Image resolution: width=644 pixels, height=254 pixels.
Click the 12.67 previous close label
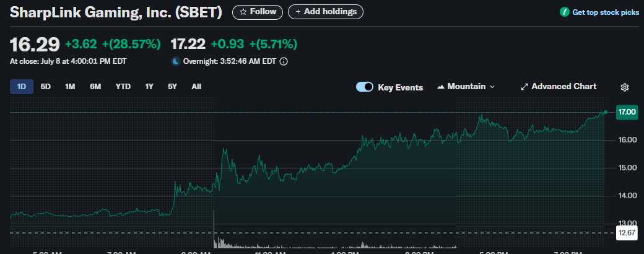pyautogui.click(x=626, y=233)
